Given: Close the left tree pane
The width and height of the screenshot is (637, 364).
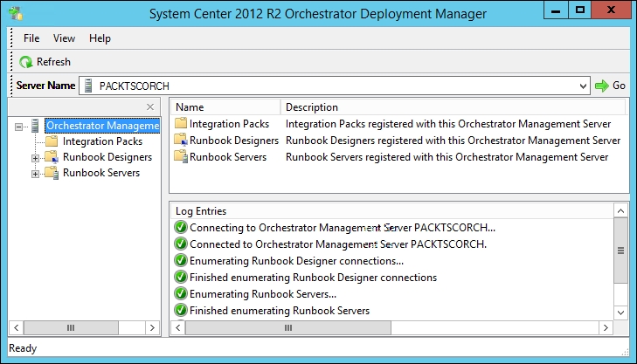Looking at the screenshot, I should pyautogui.click(x=150, y=107).
